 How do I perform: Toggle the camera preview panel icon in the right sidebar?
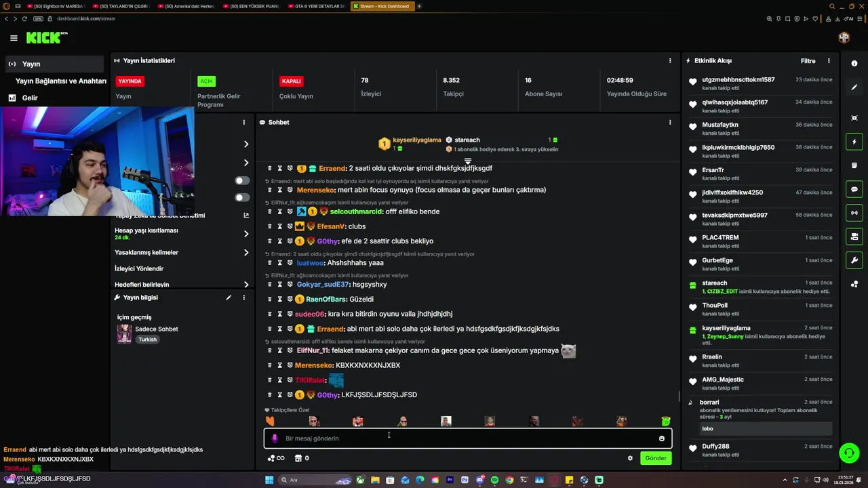click(x=854, y=237)
